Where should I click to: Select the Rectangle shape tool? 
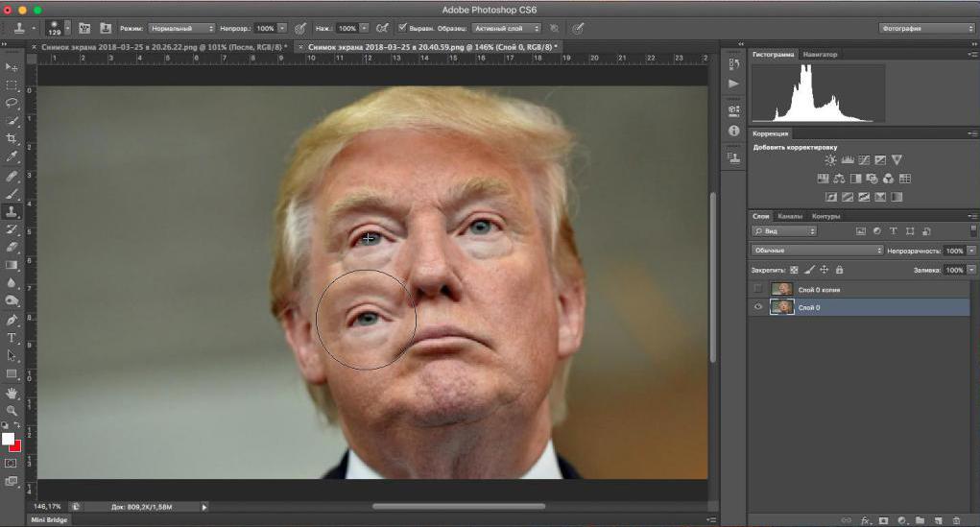[x=12, y=373]
